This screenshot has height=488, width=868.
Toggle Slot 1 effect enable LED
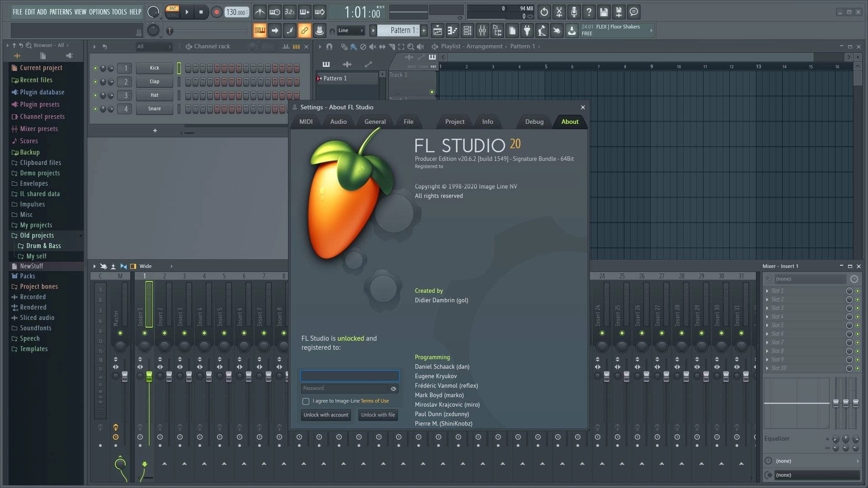tap(858, 291)
